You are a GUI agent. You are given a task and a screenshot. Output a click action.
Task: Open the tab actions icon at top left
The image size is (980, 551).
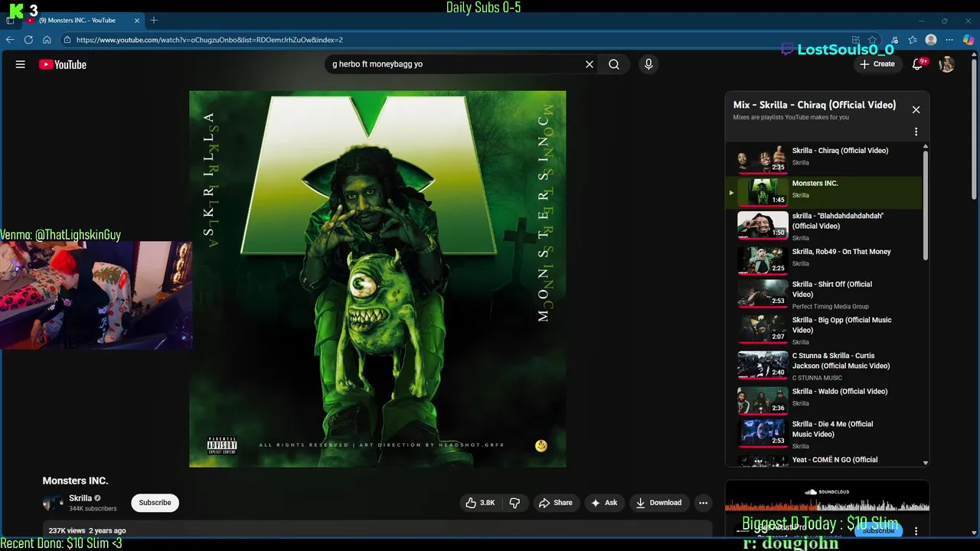click(10, 21)
